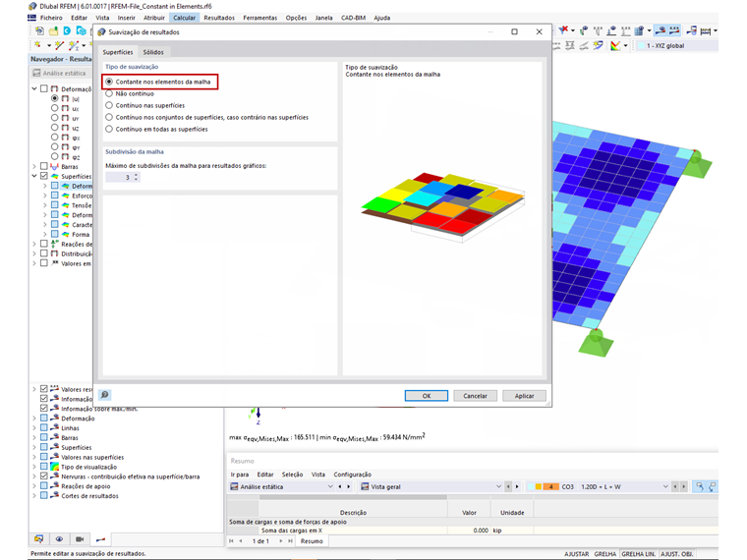This screenshot has width=747, height=560.
Task: Click the dimension ruler icon in the toolbar
Action: (x=706, y=31)
